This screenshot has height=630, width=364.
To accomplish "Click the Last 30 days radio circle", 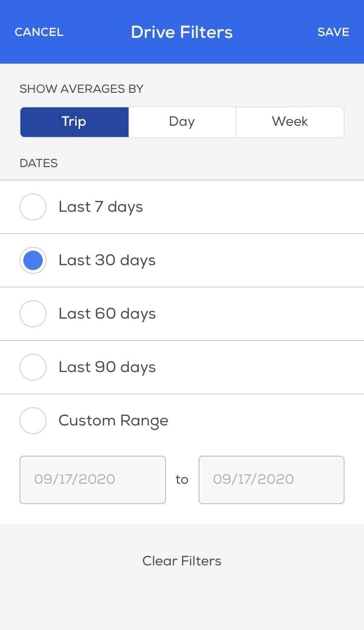I will (33, 260).
